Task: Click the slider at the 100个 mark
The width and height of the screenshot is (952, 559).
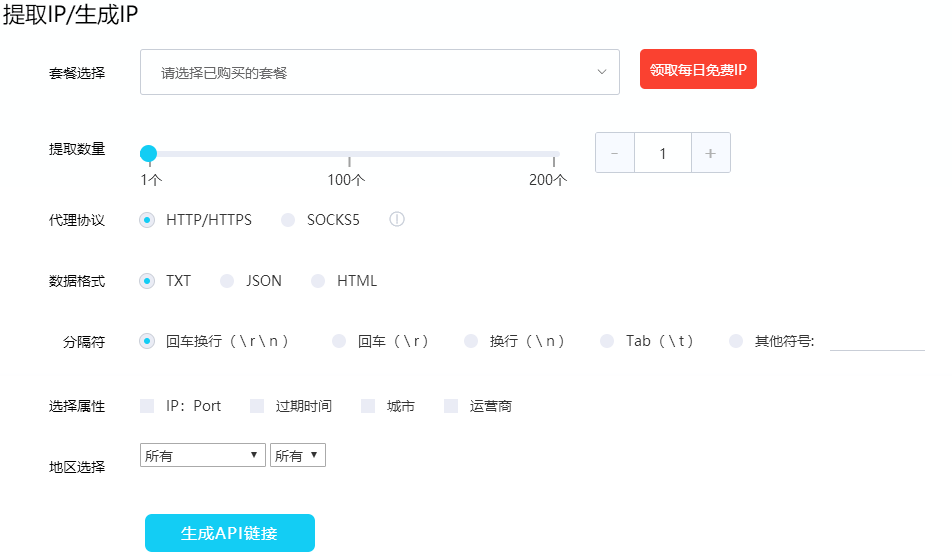Action: pyautogui.click(x=349, y=154)
